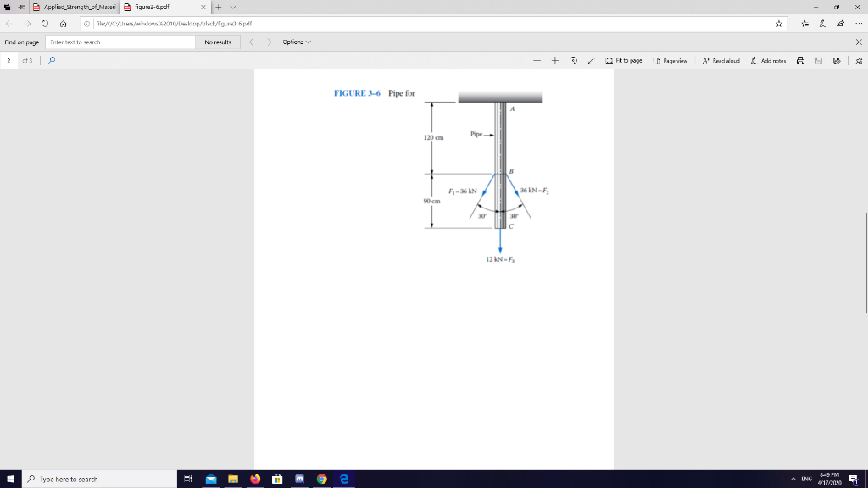Open PDF search with magnifier icon
The height and width of the screenshot is (488, 868).
click(52, 60)
